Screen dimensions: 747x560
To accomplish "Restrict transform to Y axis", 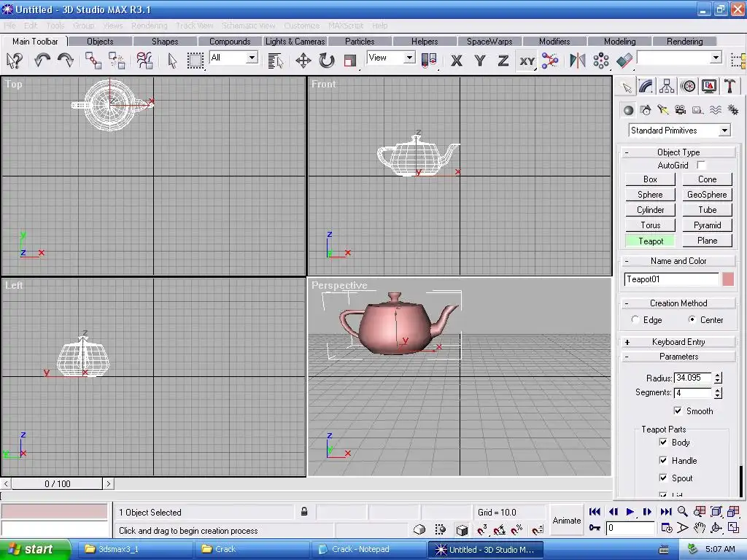I will pyautogui.click(x=480, y=61).
